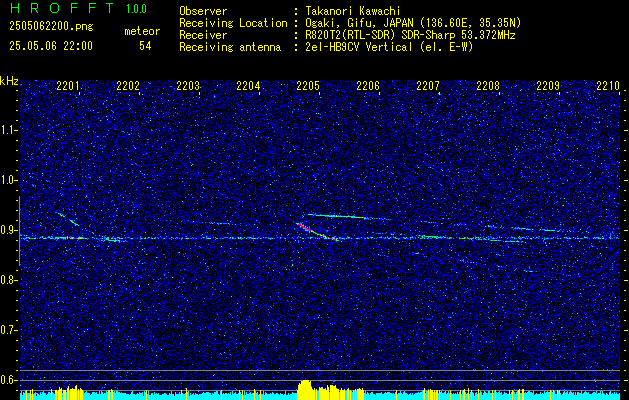Click the 2210 time marker
Screen dimensions: 629x400
coord(608,85)
